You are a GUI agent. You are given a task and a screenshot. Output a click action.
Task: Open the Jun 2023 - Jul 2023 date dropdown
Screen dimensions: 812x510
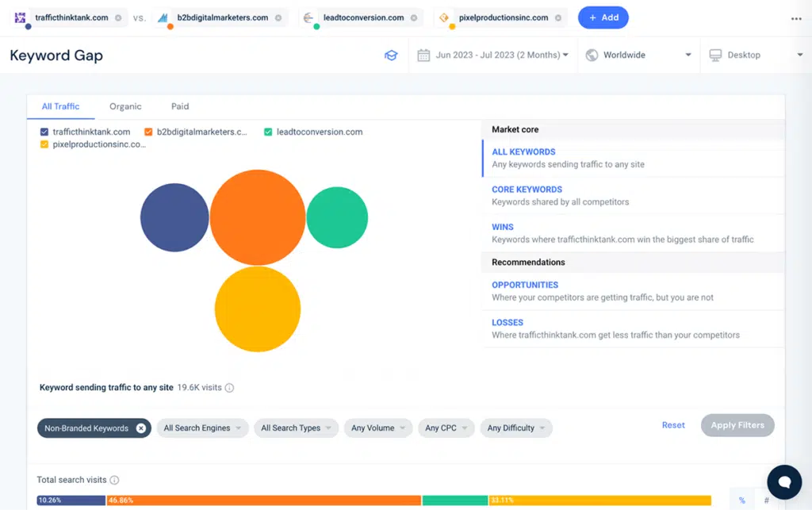click(x=493, y=55)
